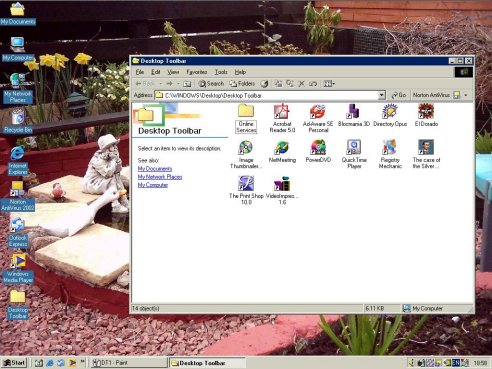Viewport: 492px width, 369px height.
Task: Select Desktop Toolbar folder on desktop
Action: (18, 305)
